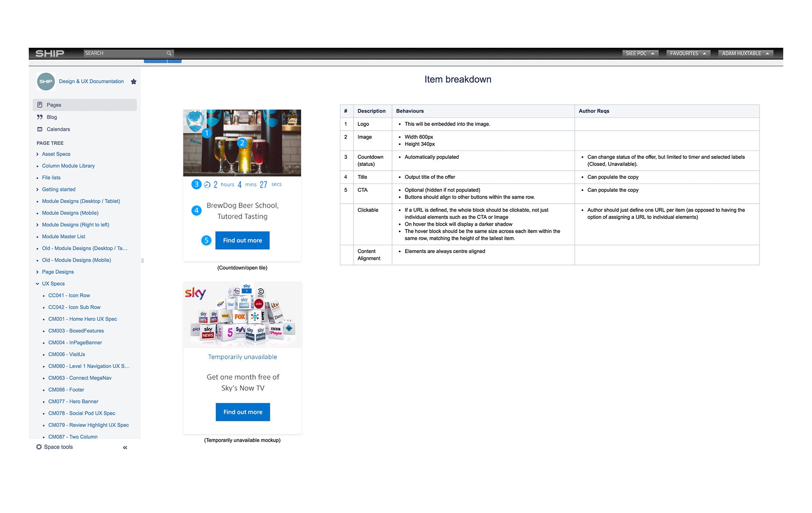Image resolution: width=812 pixels, height=513 pixels.
Task: Click the Sky channels image
Action: pyautogui.click(x=243, y=315)
